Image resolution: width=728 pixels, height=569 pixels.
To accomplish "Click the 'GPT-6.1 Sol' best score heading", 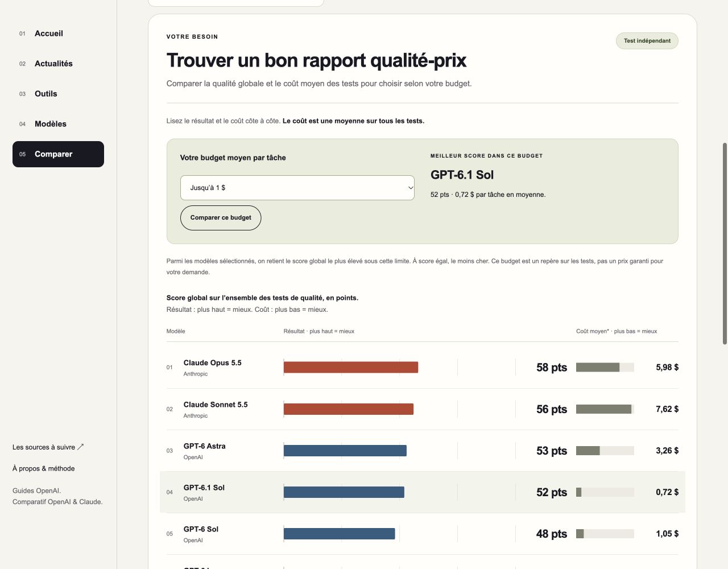I will point(462,175).
